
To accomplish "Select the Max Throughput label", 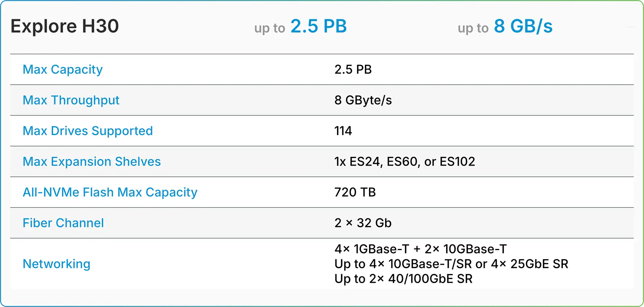I will (x=71, y=100).
